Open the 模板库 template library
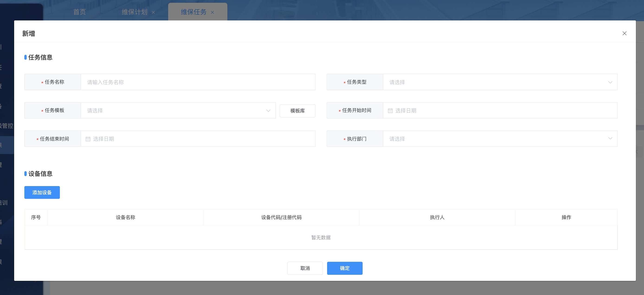This screenshot has height=295, width=644. pyautogui.click(x=297, y=111)
